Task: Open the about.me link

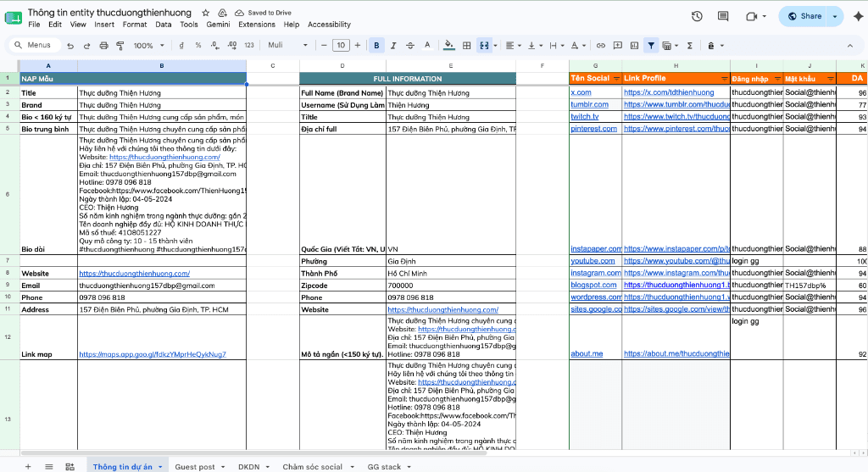Action: point(587,353)
